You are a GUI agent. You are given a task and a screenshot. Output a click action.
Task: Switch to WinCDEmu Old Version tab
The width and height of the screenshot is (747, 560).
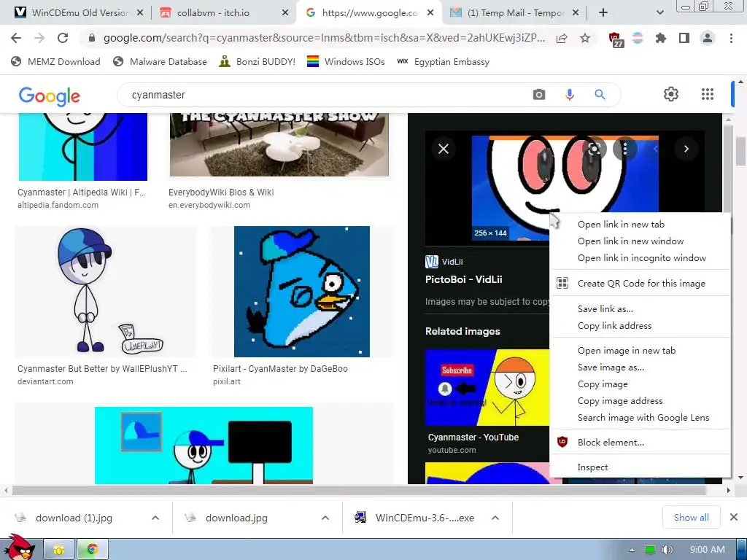click(x=79, y=13)
